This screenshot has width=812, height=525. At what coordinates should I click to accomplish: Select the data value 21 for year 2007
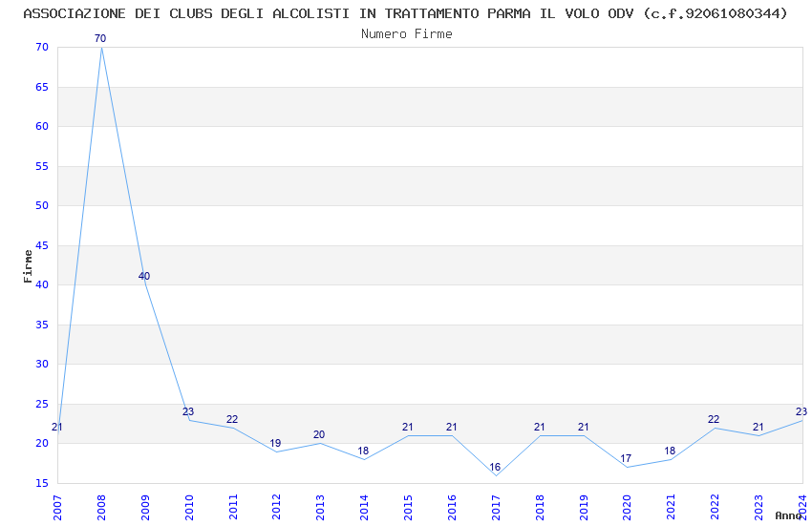tap(57, 428)
